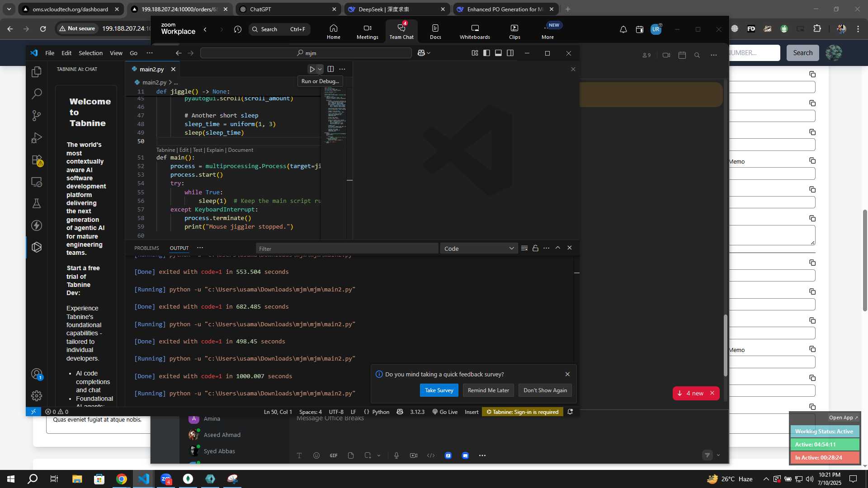
Task: Open the Testing flask view
Action: coord(37,203)
